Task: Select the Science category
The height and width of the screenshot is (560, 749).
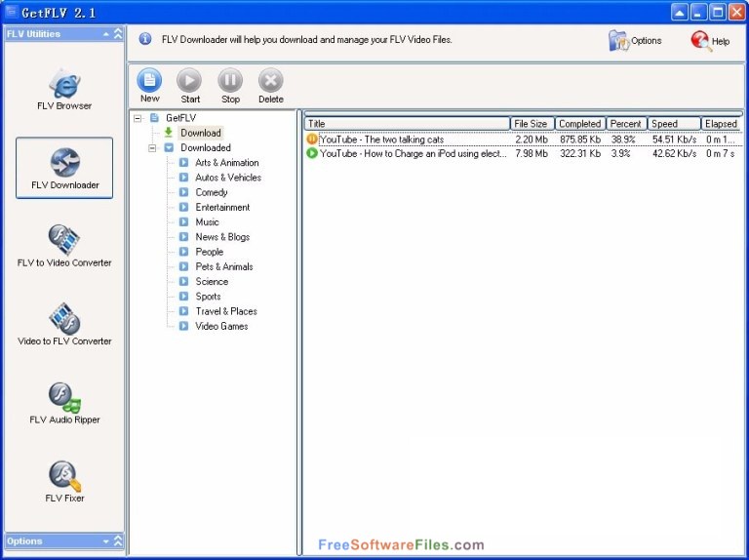Action: (x=212, y=281)
